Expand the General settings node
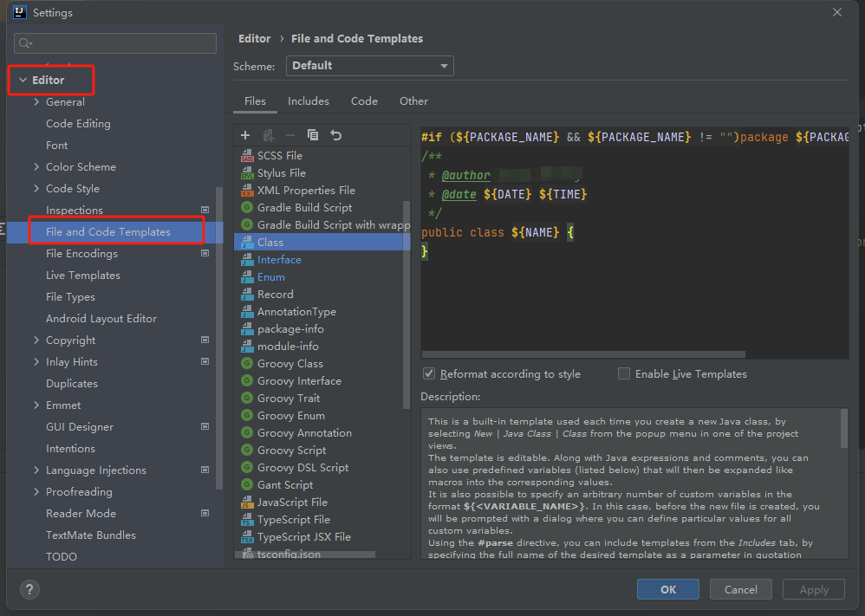This screenshot has height=616, width=865. tap(36, 102)
